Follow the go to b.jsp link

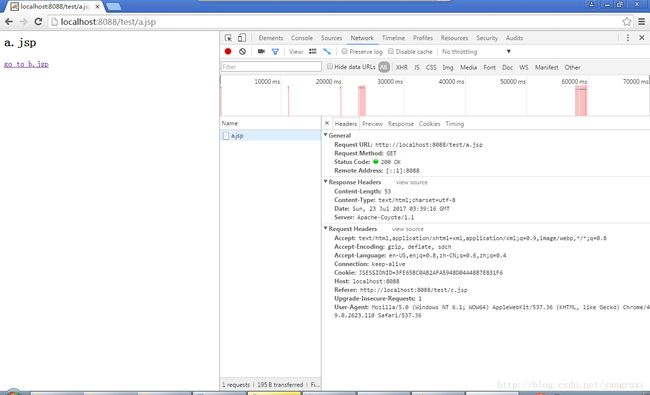point(26,64)
